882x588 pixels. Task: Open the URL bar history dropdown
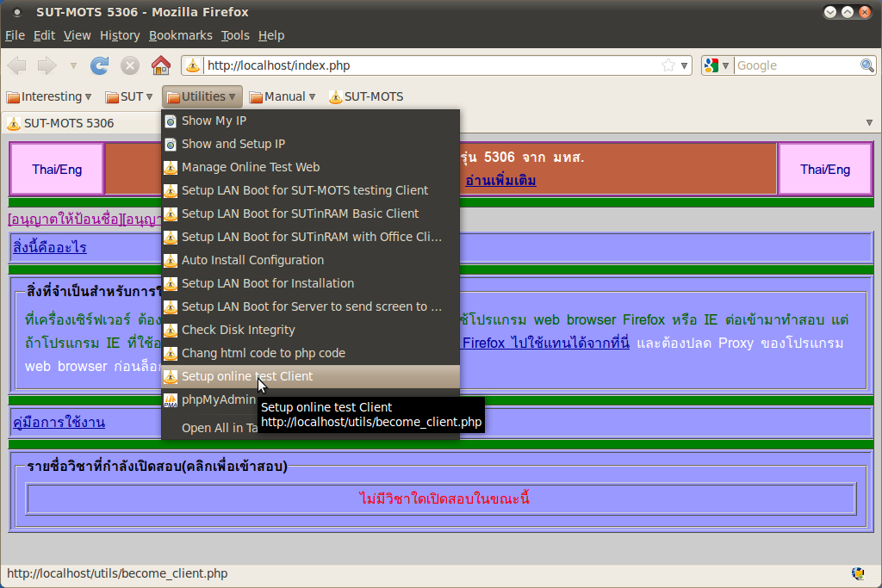click(x=684, y=65)
